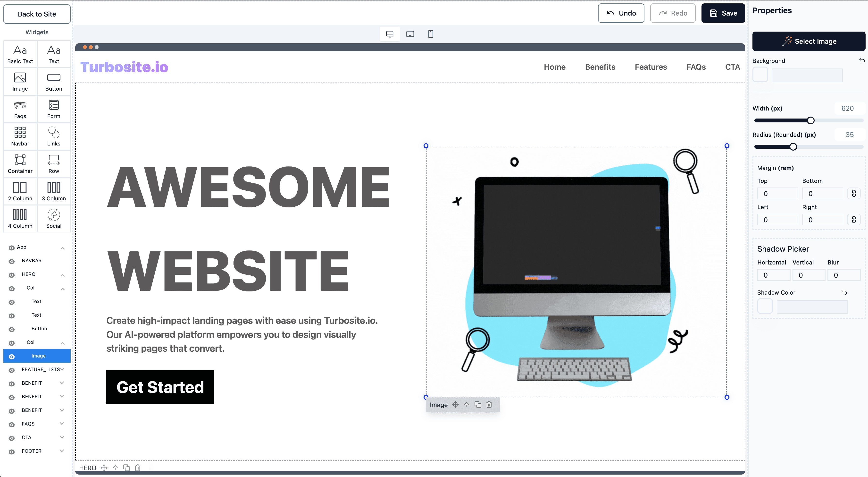Expand the BENEFIT section expander
Screen dimensions: 868x477
click(63, 383)
